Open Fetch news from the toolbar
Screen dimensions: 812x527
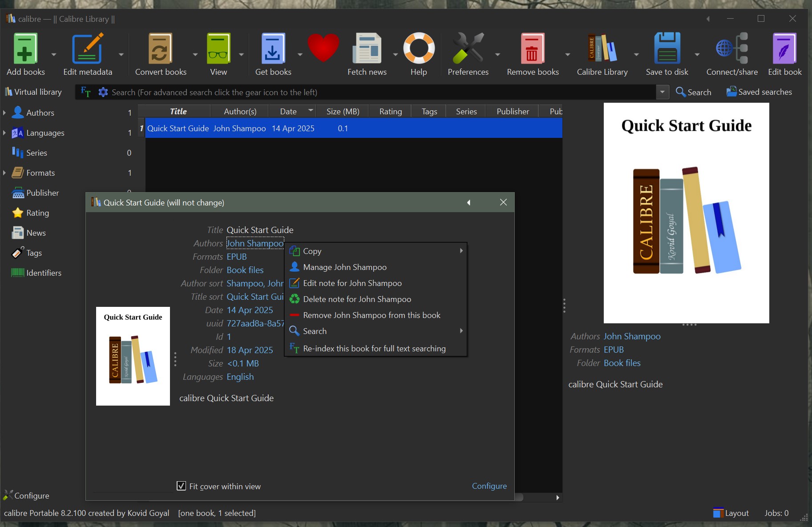click(x=367, y=49)
